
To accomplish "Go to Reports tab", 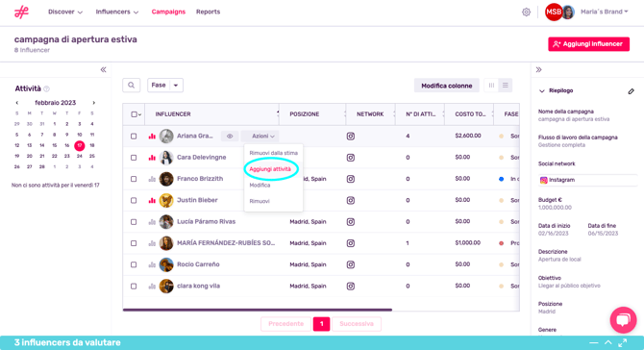I will 208,12.
